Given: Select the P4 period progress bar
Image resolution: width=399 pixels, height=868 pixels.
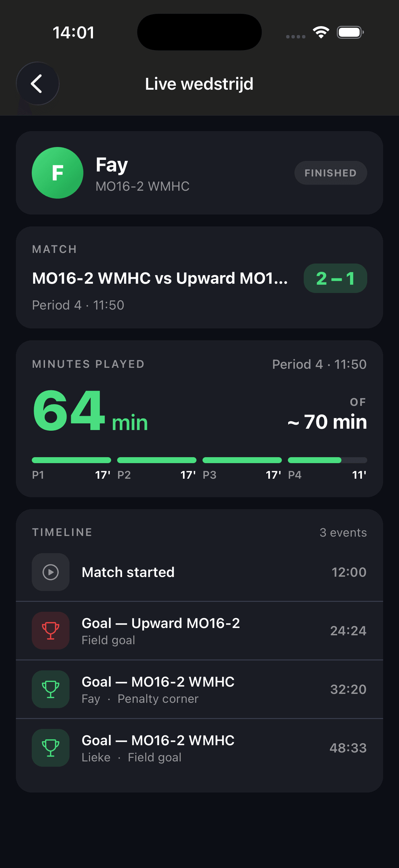Looking at the screenshot, I should [327, 460].
